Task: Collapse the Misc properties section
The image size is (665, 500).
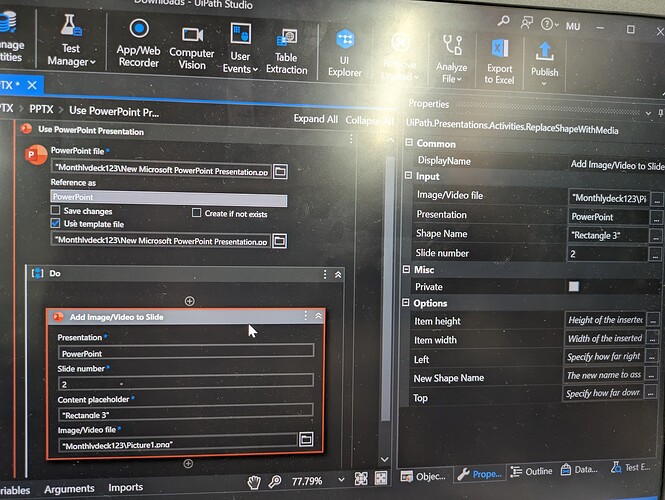Action: 406,269
